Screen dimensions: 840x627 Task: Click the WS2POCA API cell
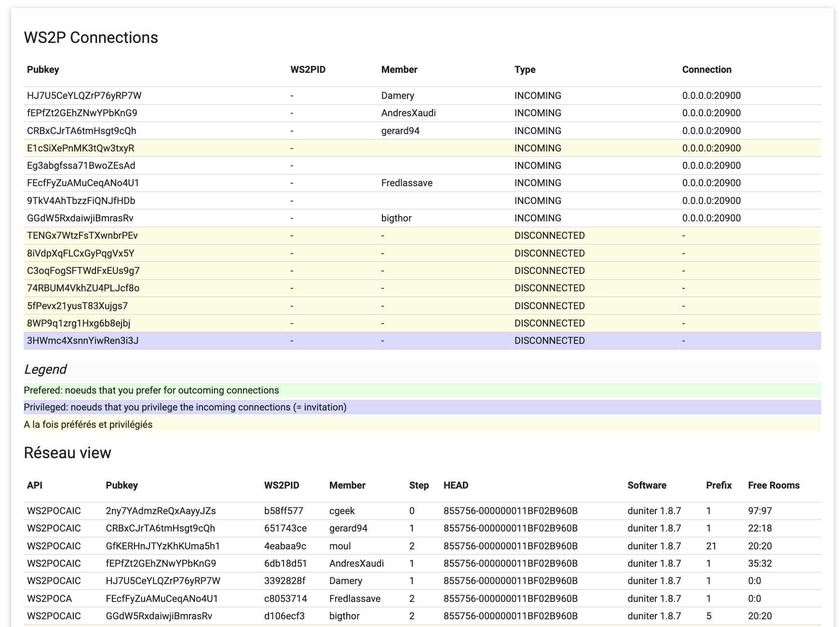click(49, 599)
